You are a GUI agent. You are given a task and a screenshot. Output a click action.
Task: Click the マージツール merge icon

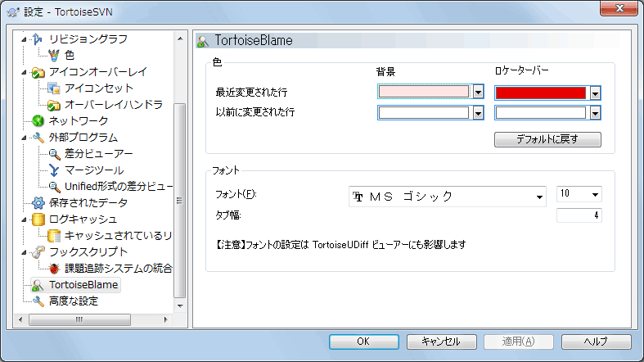(54, 170)
